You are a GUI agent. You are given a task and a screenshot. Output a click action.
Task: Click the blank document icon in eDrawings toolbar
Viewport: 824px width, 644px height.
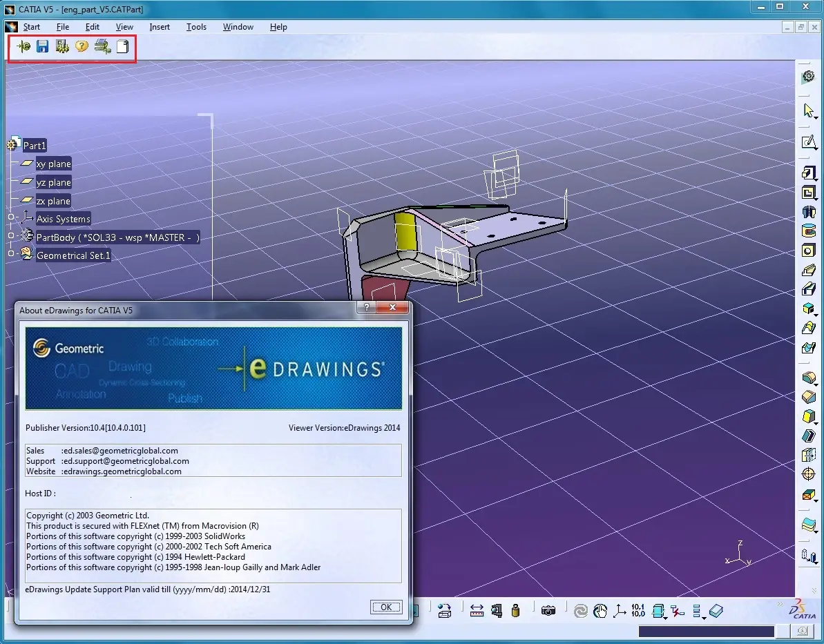[122, 47]
